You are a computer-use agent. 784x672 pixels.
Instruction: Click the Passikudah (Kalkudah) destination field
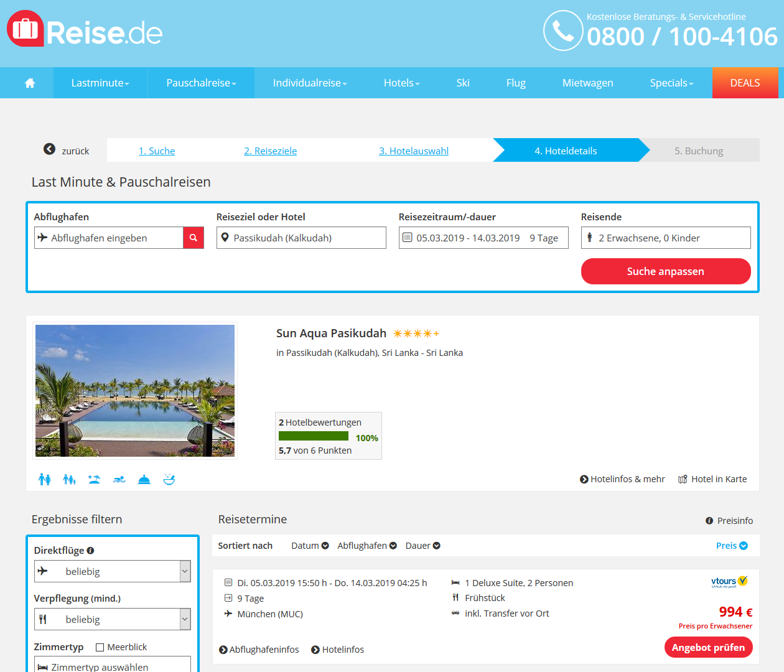(x=301, y=238)
